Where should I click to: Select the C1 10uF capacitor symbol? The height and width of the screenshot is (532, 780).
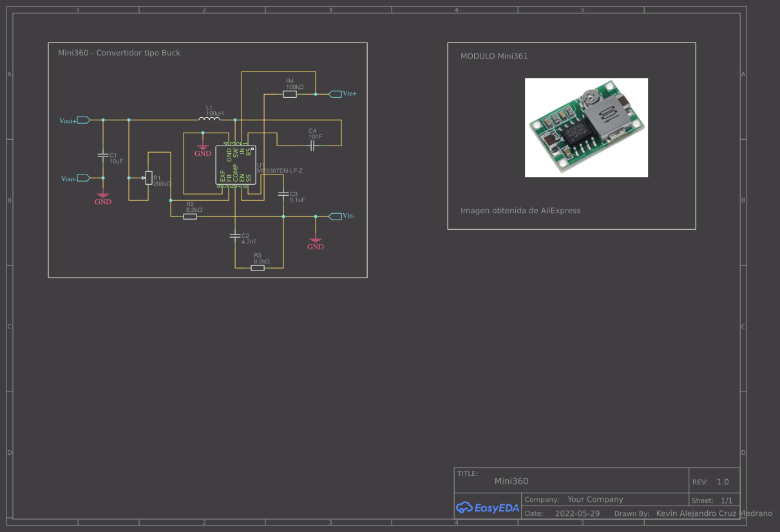coord(102,155)
